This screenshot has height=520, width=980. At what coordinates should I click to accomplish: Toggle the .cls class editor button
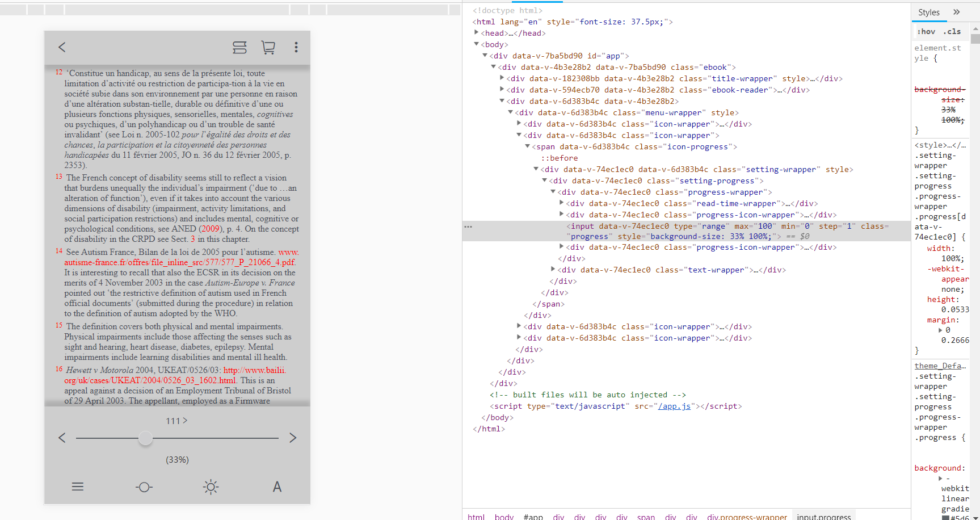coord(952,32)
